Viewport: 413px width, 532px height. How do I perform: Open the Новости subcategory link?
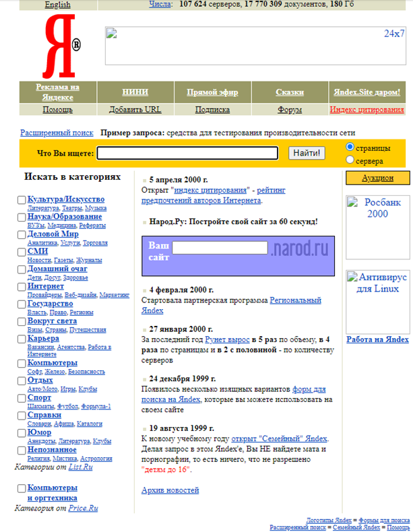[39, 260]
